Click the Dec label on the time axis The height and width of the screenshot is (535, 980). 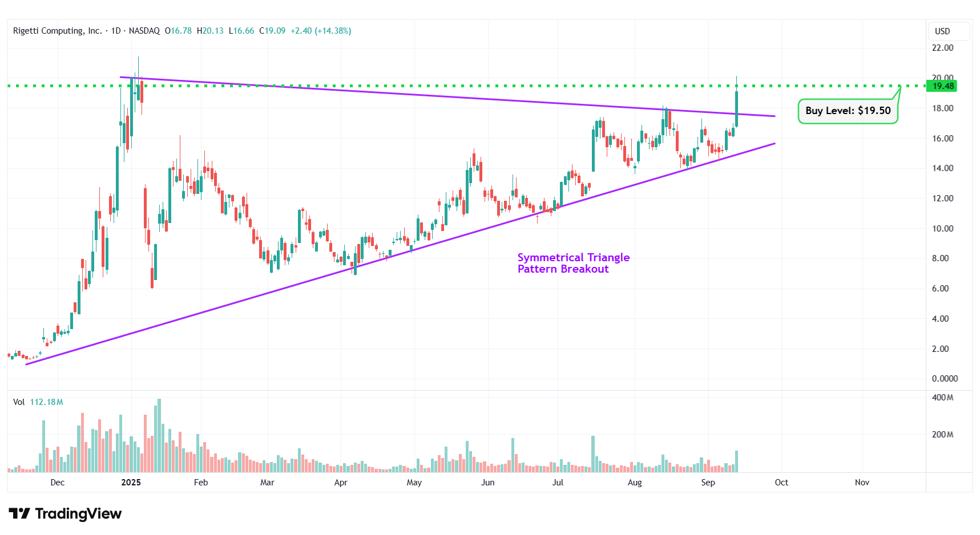(x=58, y=483)
